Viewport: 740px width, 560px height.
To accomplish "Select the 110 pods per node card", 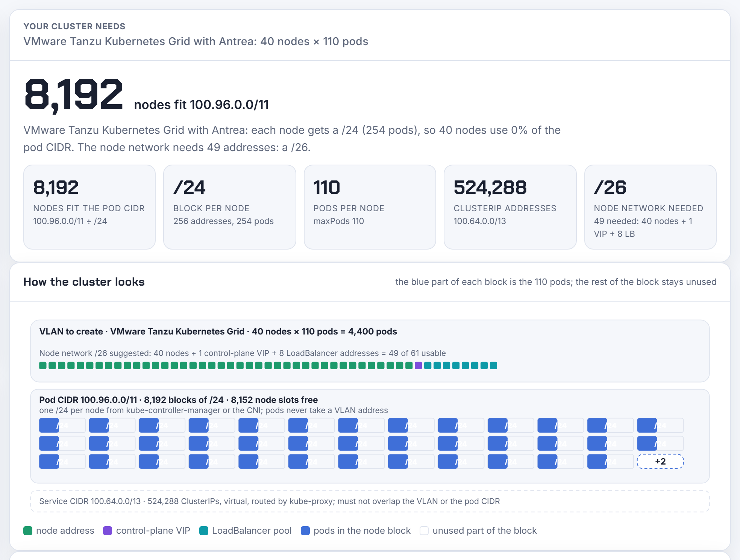I will pos(370,207).
